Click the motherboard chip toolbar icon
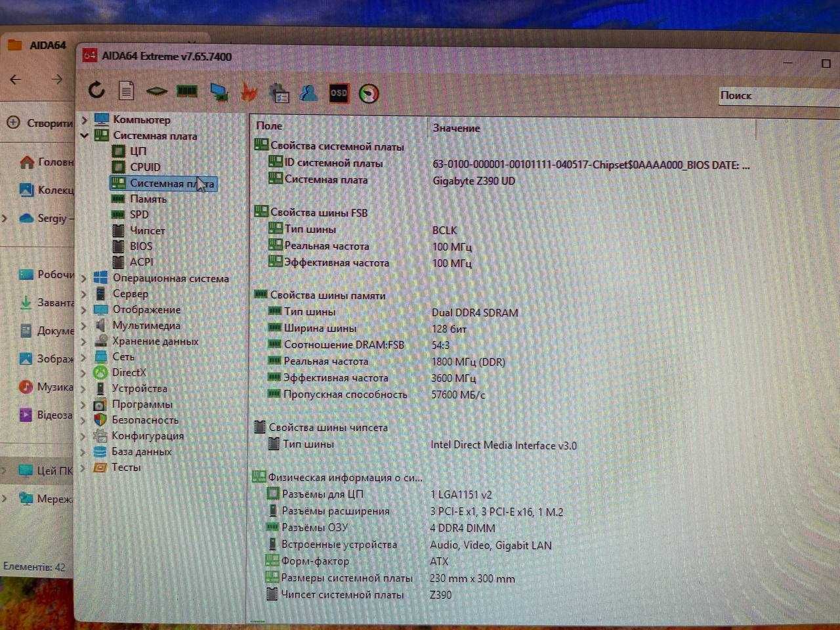840x630 pixels. [x=156, y=91]
